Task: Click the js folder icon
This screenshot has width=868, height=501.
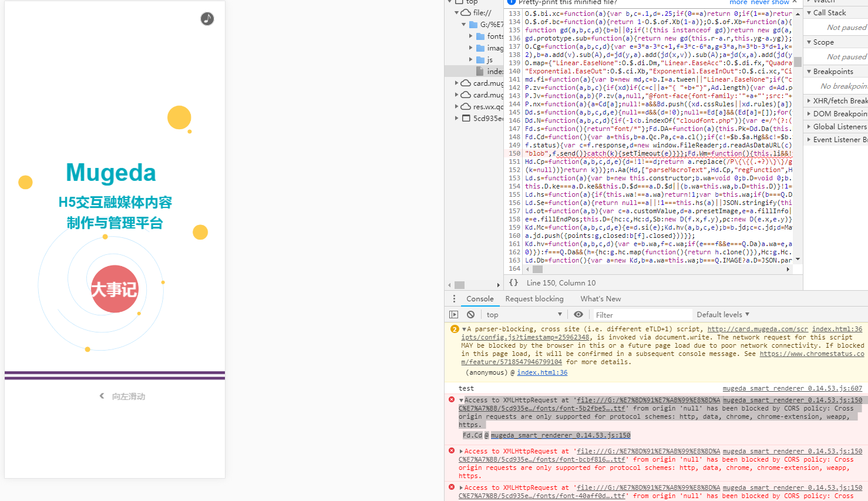Action: [x=480, y=59]
